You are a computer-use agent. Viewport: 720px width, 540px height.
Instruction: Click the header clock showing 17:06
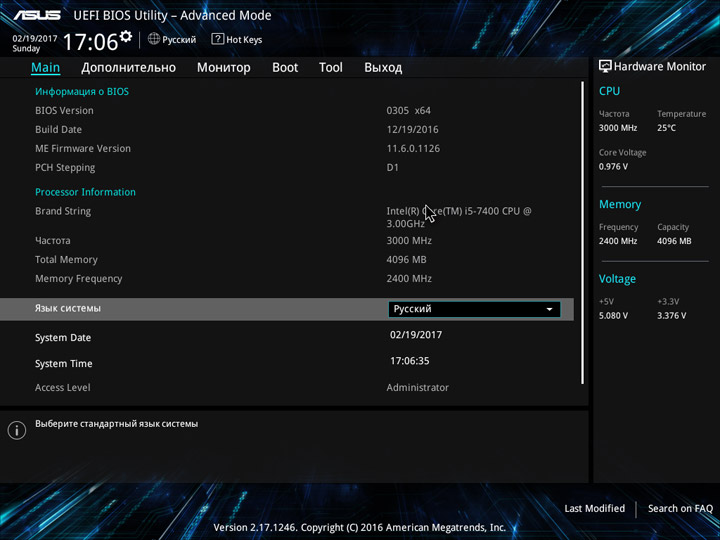tap(90, 42)
